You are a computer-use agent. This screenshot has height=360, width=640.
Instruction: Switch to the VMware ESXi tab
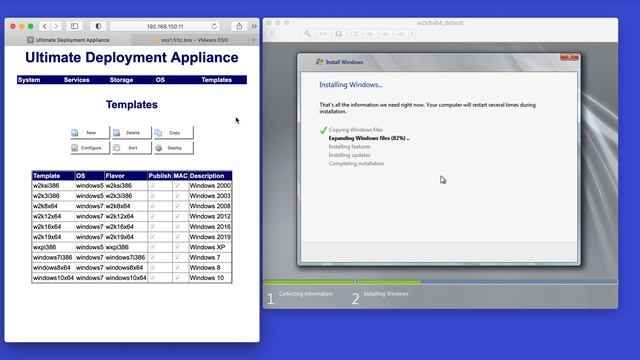coord(191,40)
